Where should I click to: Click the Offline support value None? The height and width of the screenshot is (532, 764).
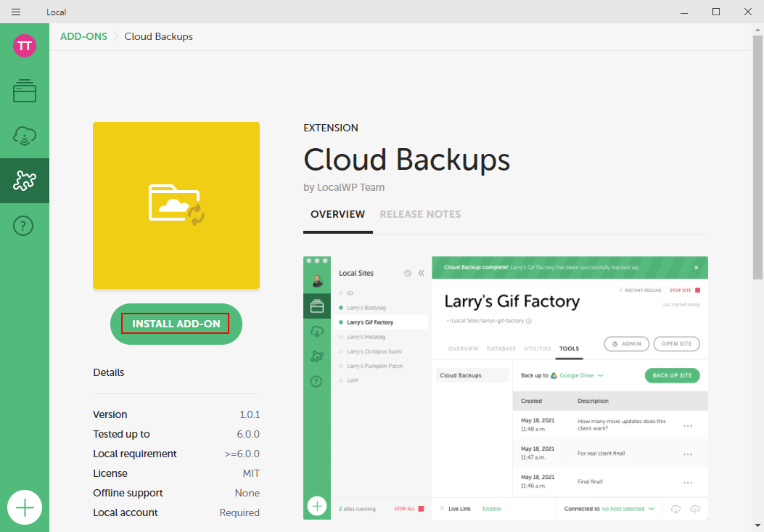click(x=247, y=493)
